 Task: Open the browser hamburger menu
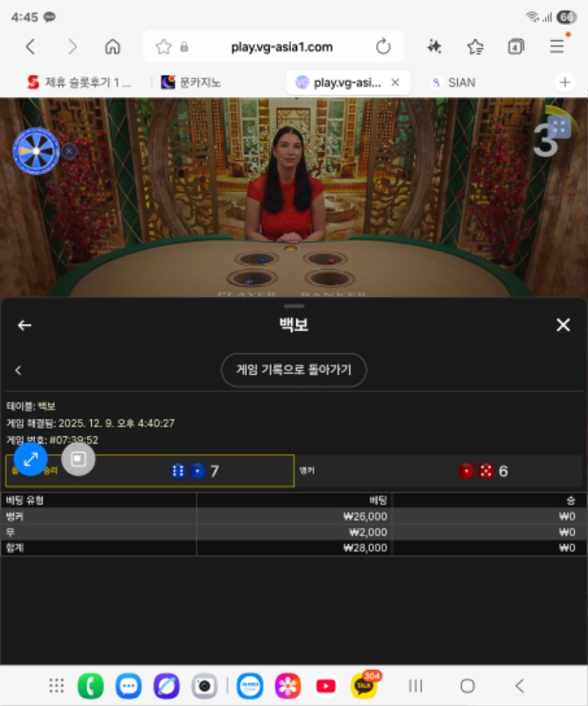pyautogui.click(x=556, y=46)
